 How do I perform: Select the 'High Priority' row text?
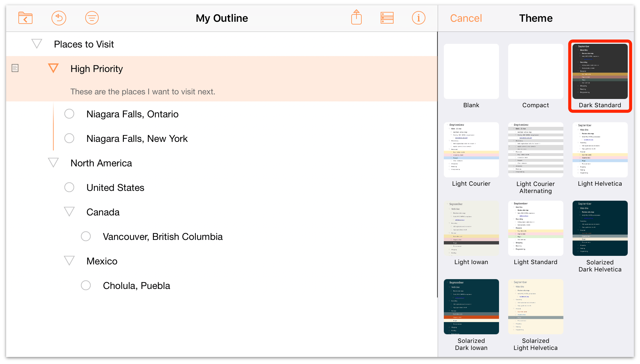(97, 69)
